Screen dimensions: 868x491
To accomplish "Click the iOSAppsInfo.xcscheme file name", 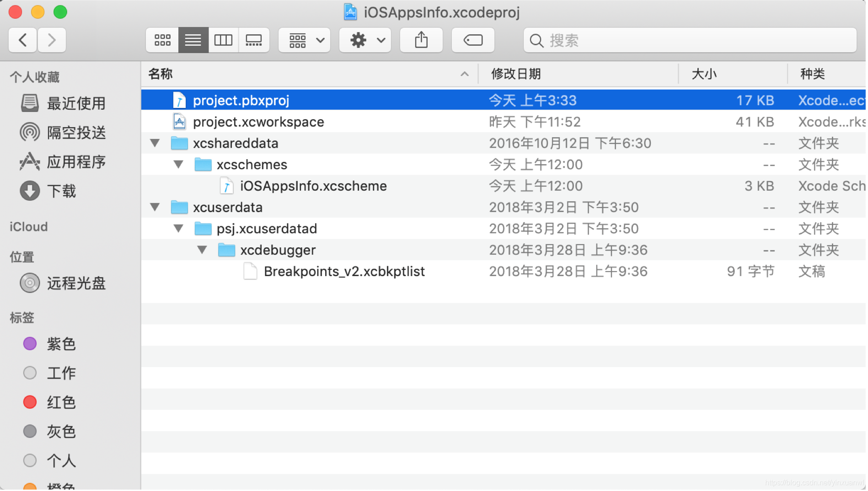I will [x=314, y=186].
